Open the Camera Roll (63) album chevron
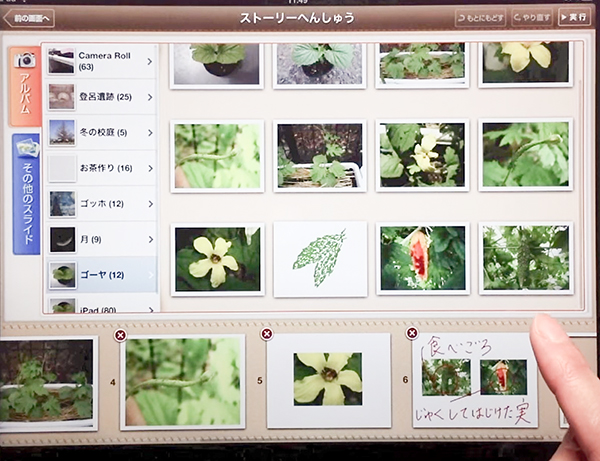Viewport: 600px width, 461px height. point(150,61)
